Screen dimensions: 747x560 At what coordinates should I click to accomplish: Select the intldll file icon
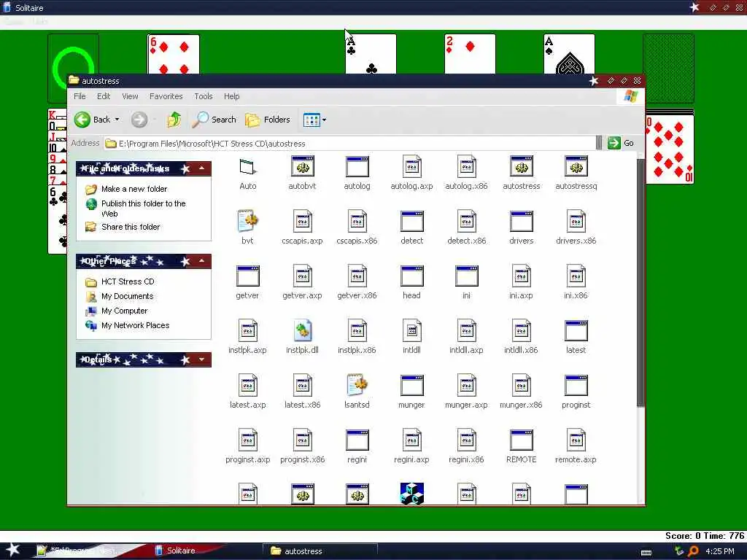[411, 331]
